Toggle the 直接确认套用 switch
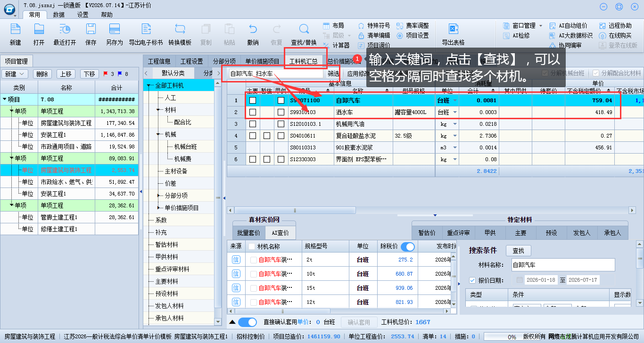The height and width of the screenshot is (343, 644). [247, 322]
